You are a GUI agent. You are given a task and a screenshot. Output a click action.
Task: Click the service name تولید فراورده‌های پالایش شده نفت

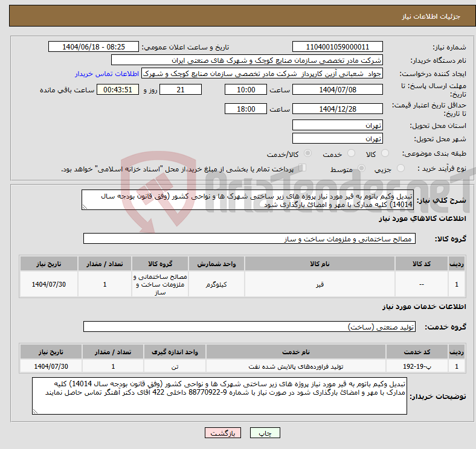(x=296, y=366)
